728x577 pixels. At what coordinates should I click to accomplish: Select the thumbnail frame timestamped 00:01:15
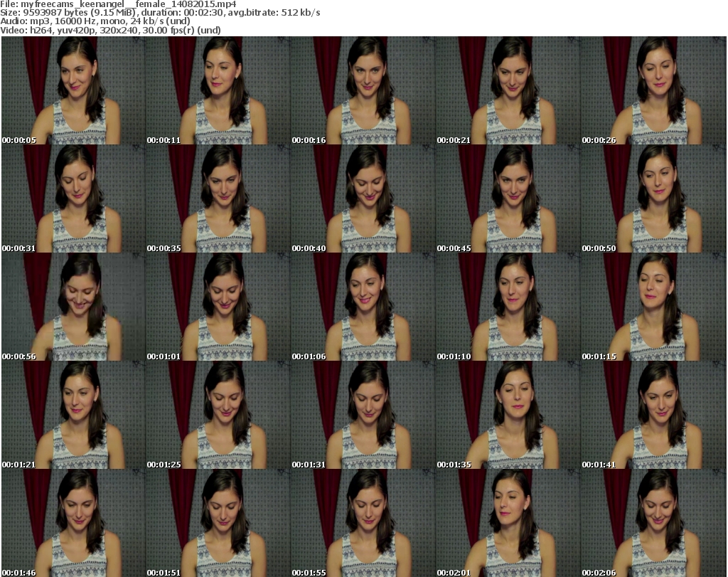(x=653, y=307)
